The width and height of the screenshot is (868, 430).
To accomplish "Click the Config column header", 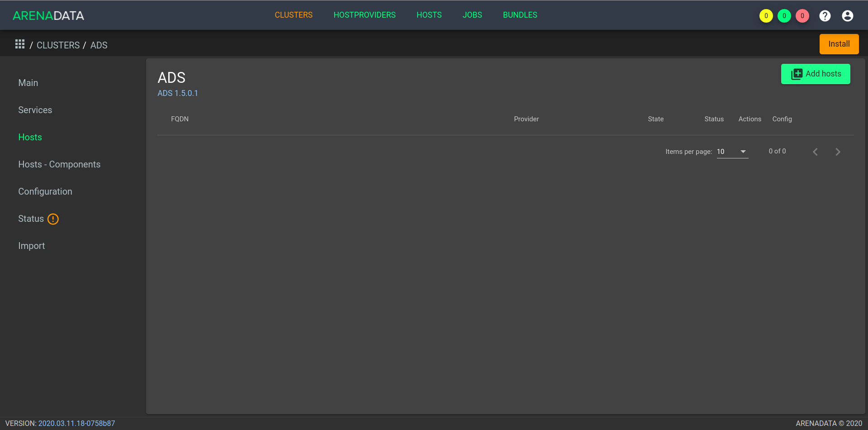I will (782, 119).
